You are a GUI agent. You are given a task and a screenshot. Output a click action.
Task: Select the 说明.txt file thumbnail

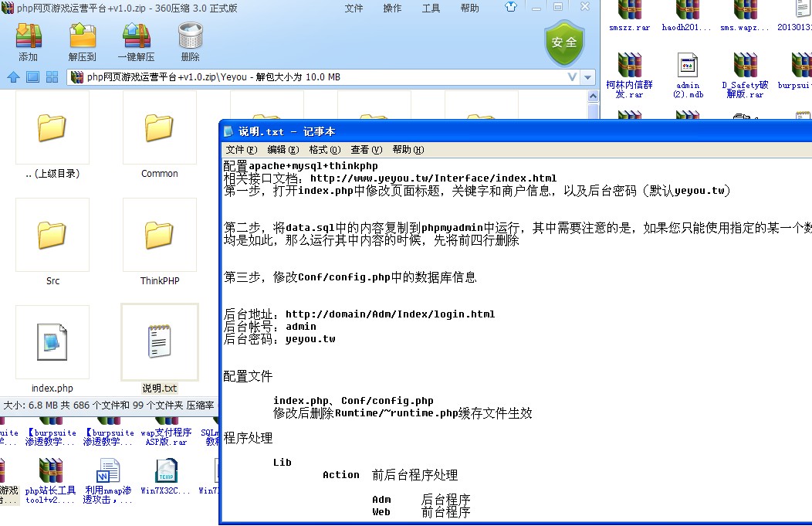159,342
